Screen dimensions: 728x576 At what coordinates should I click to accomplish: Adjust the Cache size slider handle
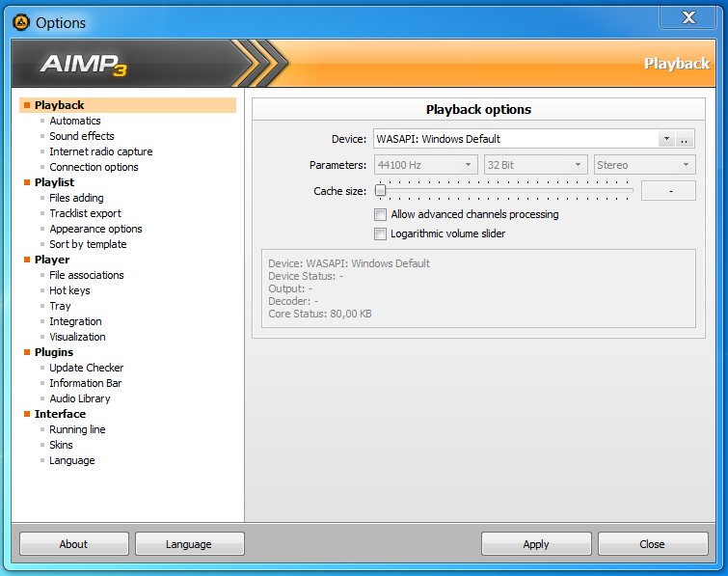380,190
